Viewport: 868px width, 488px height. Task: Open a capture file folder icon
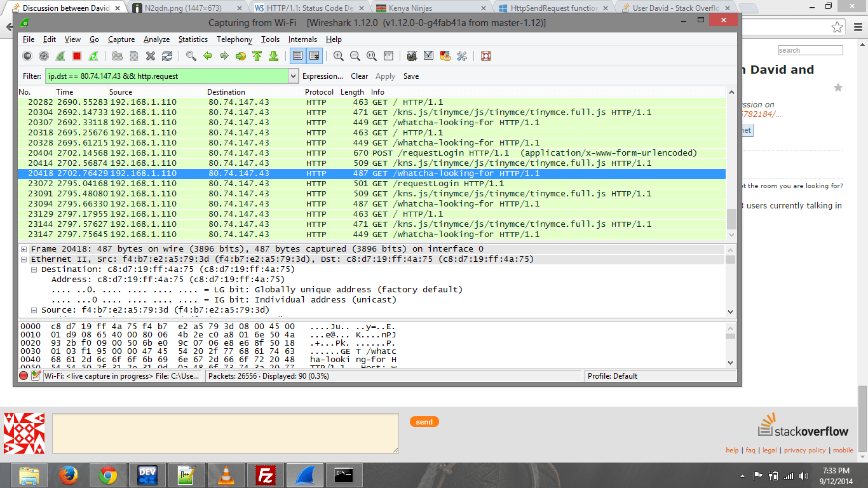click(118, 56)
